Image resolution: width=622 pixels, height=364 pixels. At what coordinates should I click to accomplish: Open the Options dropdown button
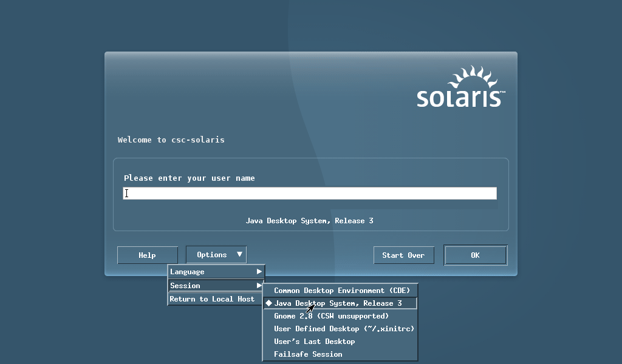[x=216, y=255]
